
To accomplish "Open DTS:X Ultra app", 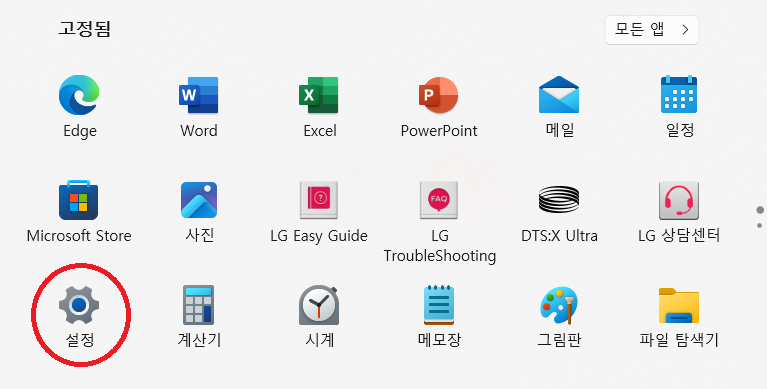I will click(559, 200).
